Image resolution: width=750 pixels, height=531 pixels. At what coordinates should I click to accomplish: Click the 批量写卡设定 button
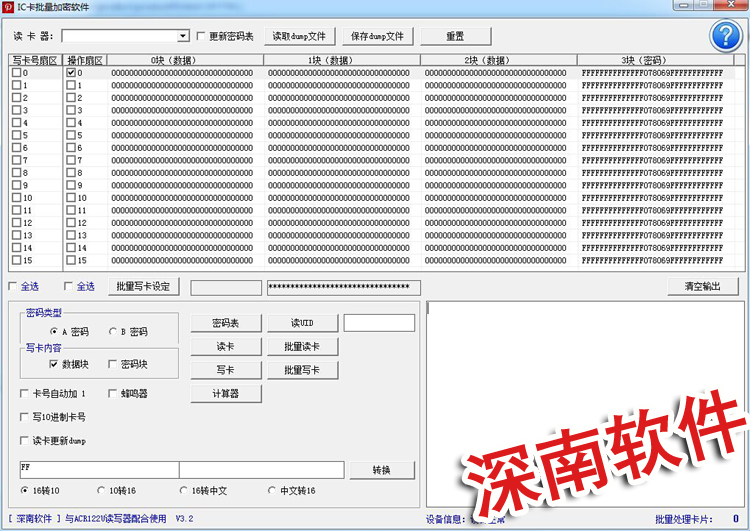[144, 287]
